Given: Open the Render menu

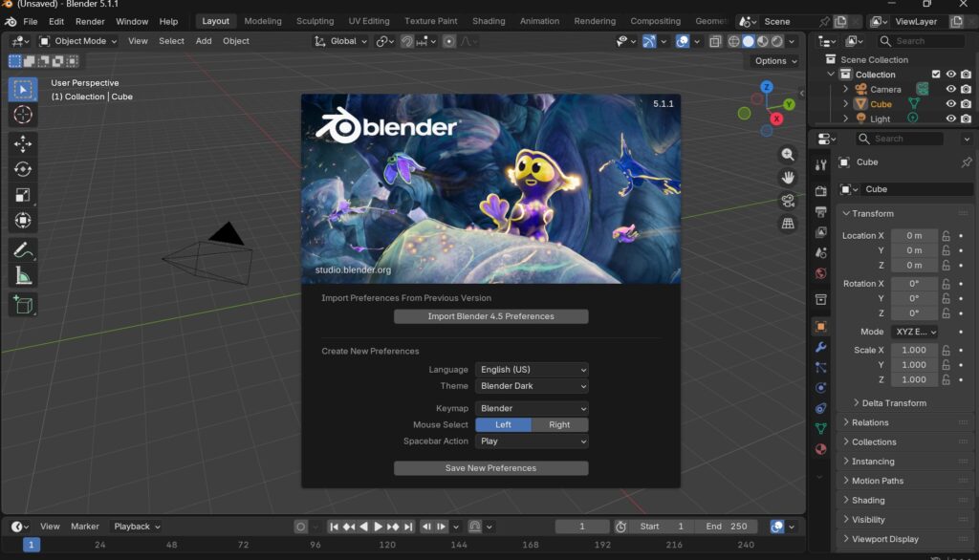Looking at the screenshot, I should point(90,21).
